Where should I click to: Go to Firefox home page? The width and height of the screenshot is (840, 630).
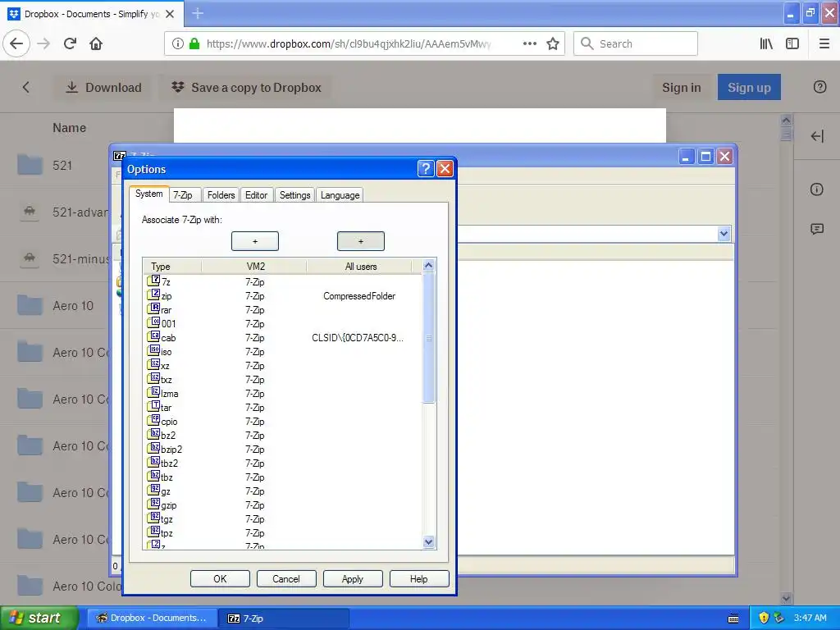point(96,43)
